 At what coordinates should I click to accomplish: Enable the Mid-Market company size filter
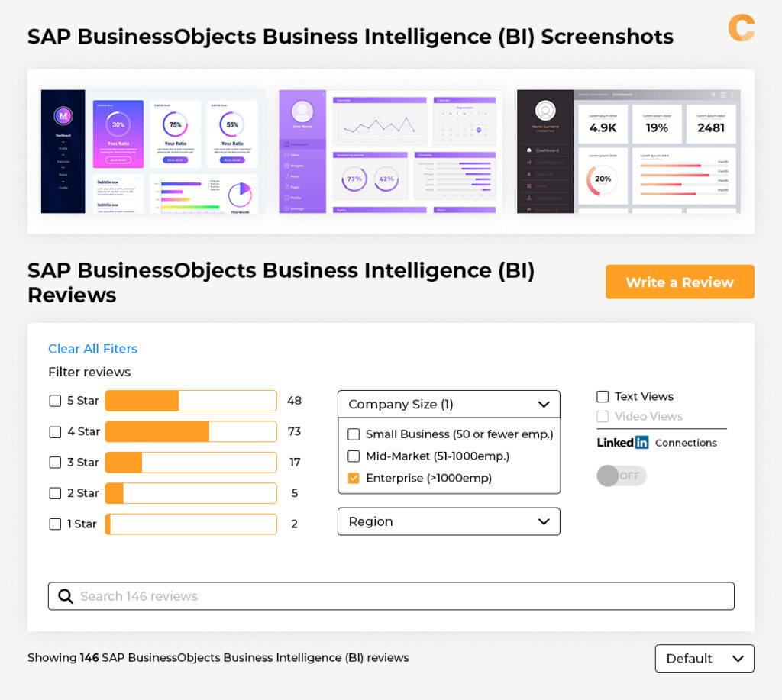point(353,456)
